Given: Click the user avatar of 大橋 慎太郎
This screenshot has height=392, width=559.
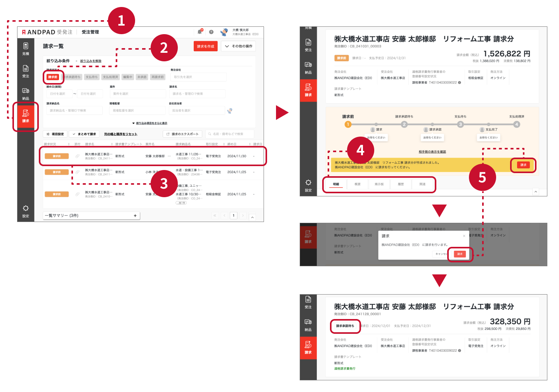Looking at the screenshot, I should [x=224, y=32].
